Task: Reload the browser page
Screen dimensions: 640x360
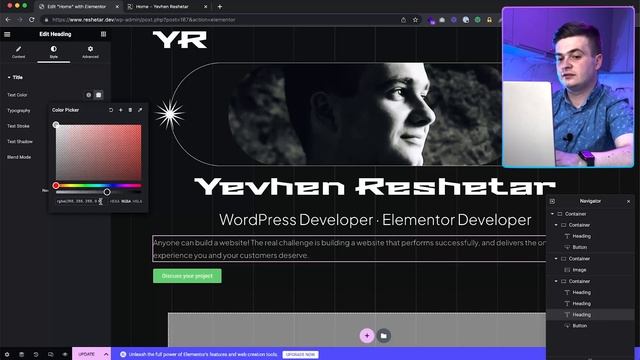Action: [31, 20]
